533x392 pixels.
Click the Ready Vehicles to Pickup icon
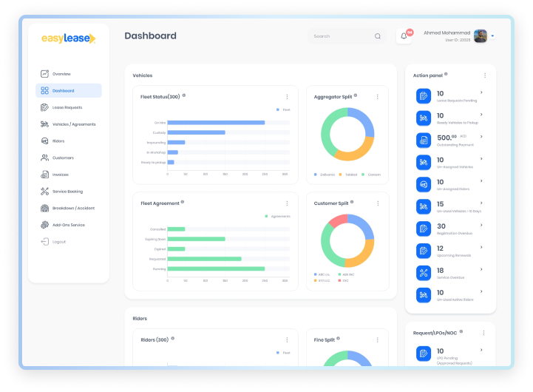(424, 118)
